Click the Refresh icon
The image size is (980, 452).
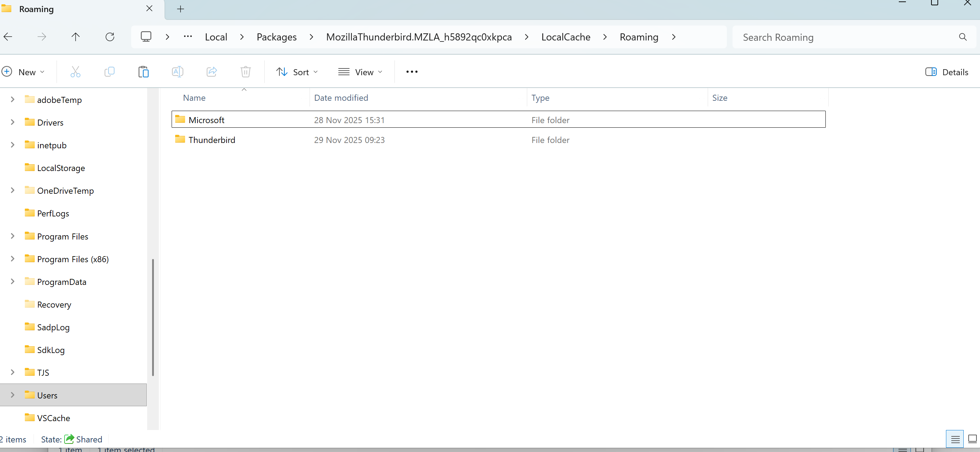tap(110, 37)
